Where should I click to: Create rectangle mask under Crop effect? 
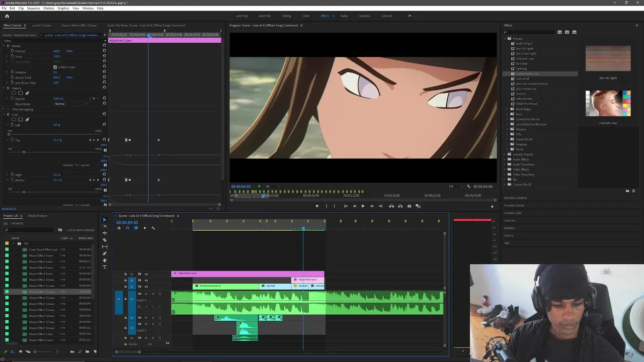21,120
